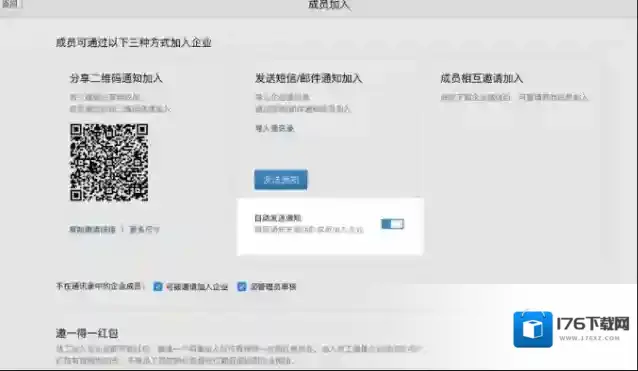Viewport: 638px width, 371px height.
Task: Go back using the 返回 button
Action: (x=10, y=4)
